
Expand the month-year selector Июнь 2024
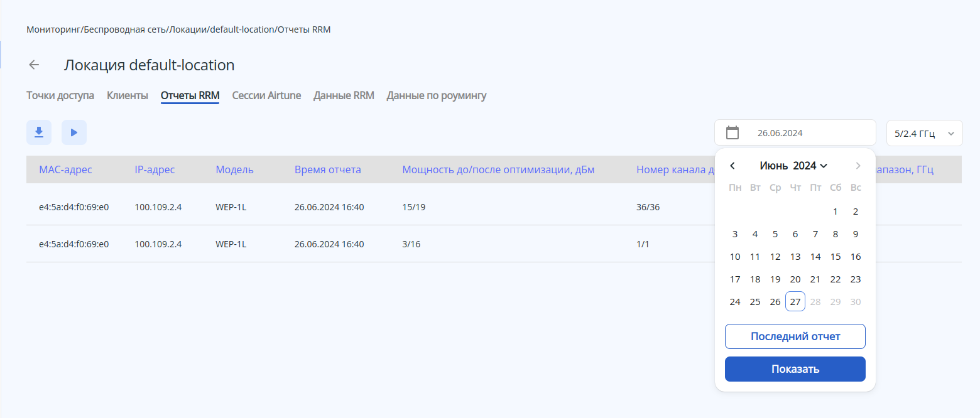coord(794,166)
